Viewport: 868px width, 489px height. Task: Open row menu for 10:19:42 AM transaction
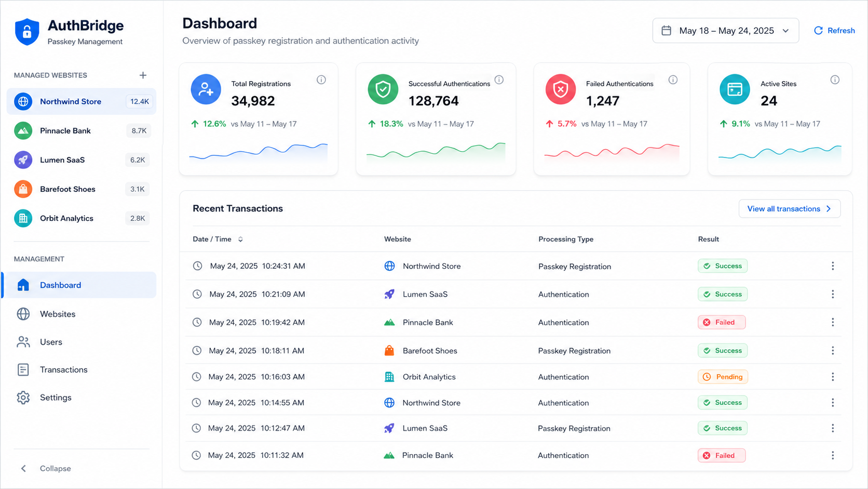point(833,322)
